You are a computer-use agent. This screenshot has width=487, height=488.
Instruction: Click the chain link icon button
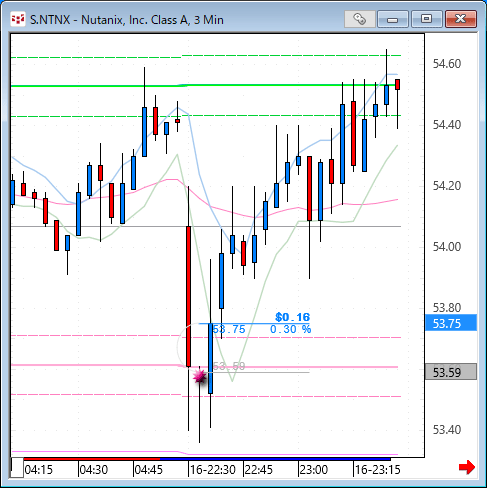pos(359,19)
